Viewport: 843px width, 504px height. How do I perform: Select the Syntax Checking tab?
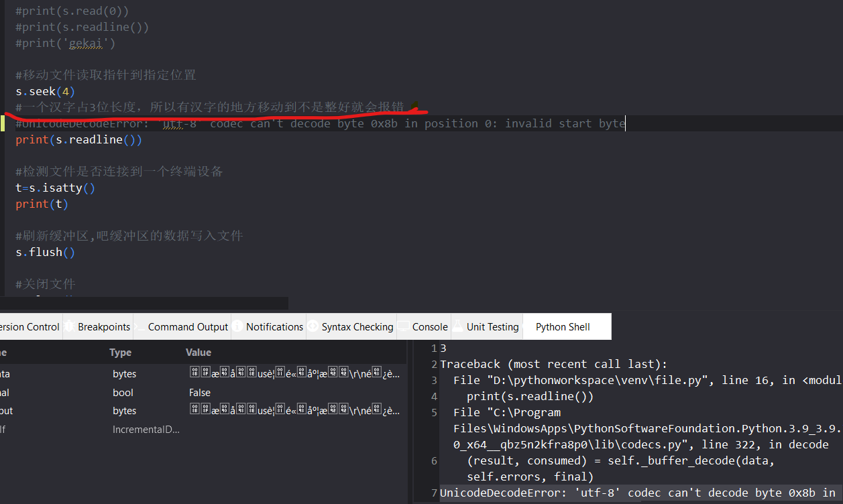[351, 327]
